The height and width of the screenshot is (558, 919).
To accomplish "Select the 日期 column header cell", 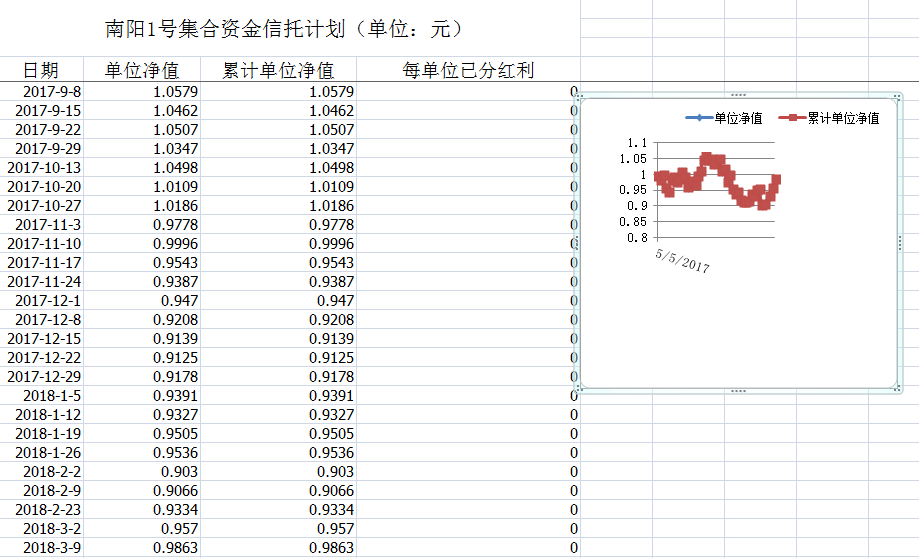I will click(x=41, y=70).
